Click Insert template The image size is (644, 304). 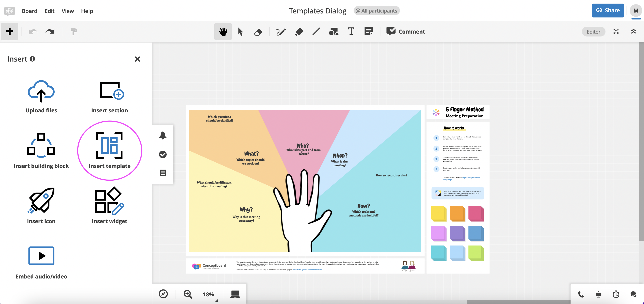pos(109,150)
